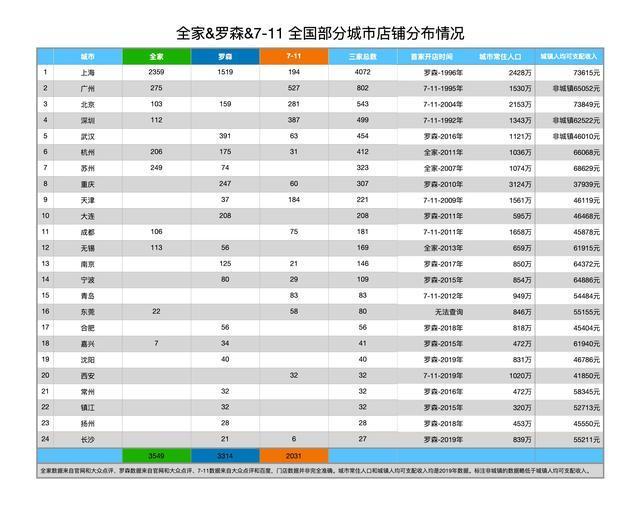Image resolution: width=640 pixels, height=510 pixels.
Task: Click the 387 value in 深圳 row
Action: [294, 120]
